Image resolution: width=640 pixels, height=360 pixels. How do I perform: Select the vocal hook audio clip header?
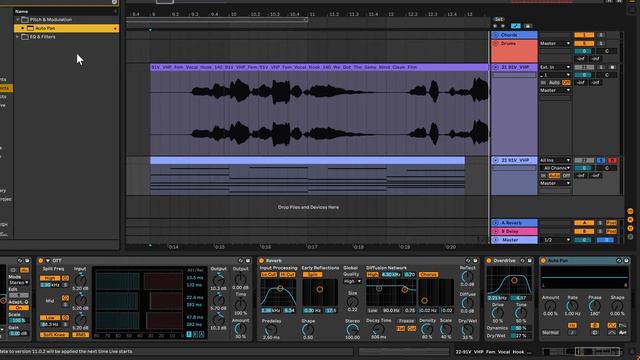[319, 67]
